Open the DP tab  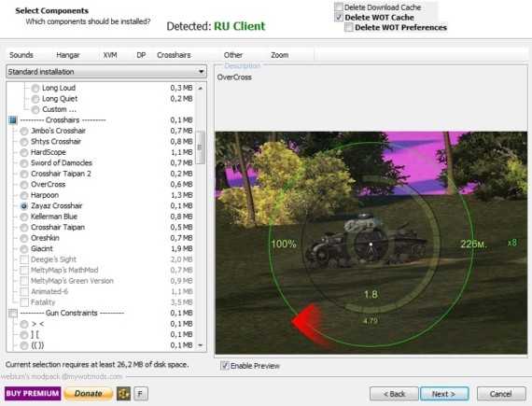(141, 55)
